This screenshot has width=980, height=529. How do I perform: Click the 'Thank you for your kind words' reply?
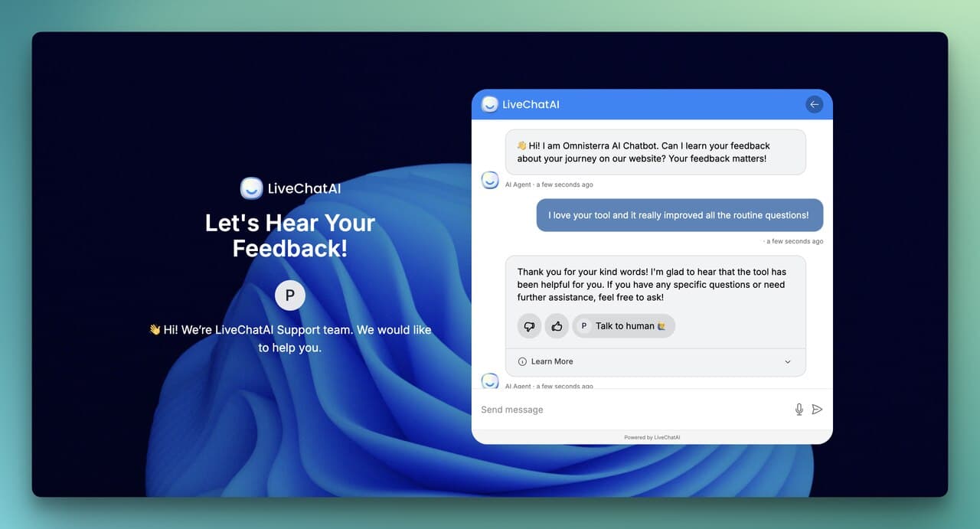(x=652, y=285)
